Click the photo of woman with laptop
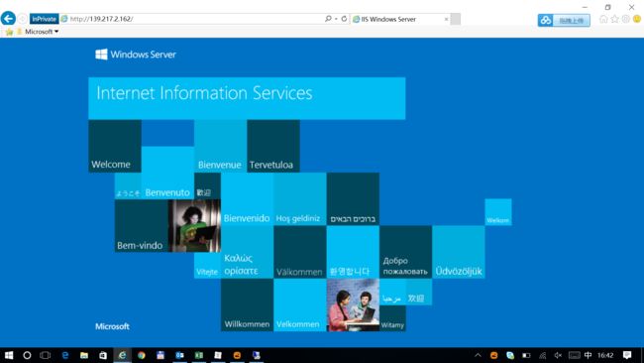 click(194, 226)
